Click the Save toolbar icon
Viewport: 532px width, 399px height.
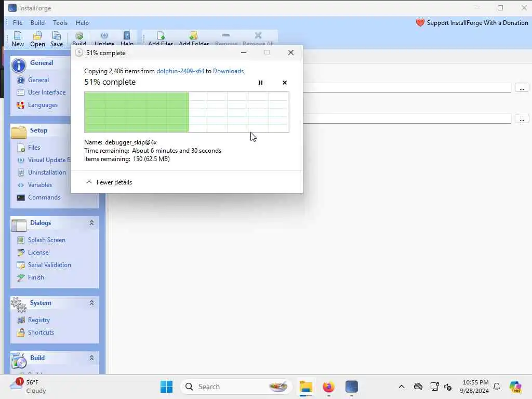point(56,38)
